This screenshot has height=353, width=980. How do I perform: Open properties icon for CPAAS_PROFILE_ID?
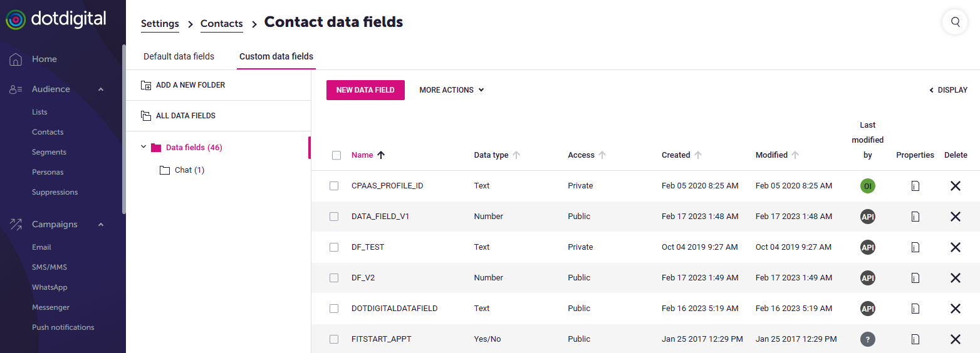(x=915, y=186)
